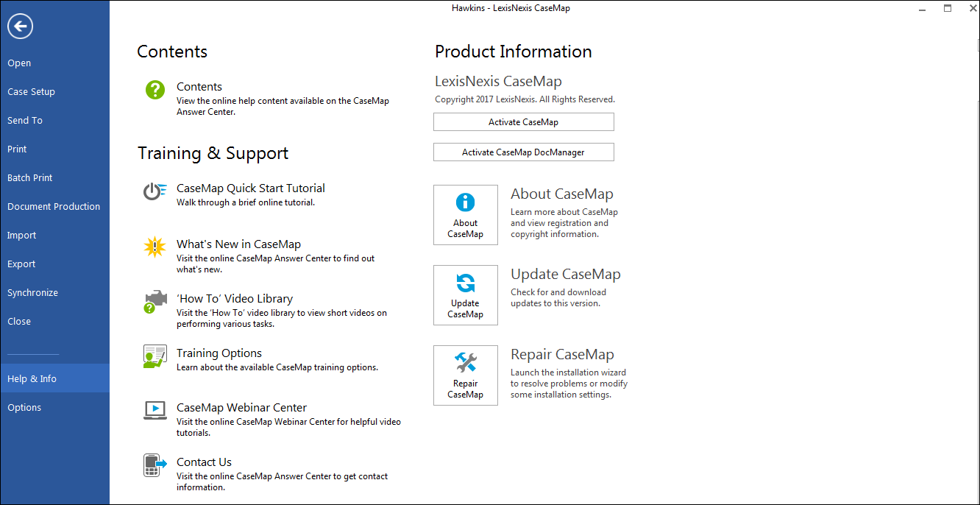Open What's New in CaseMap title

click(x=238, y=244)
